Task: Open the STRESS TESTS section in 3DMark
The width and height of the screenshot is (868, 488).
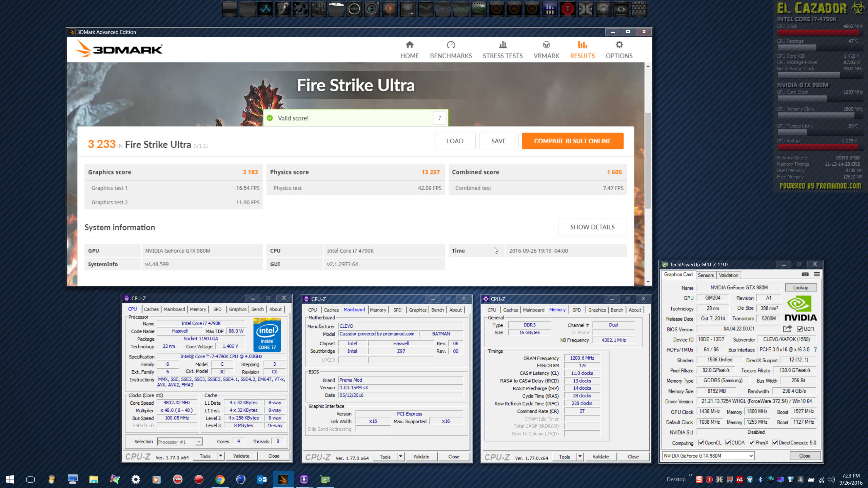Action: point(502,50)
